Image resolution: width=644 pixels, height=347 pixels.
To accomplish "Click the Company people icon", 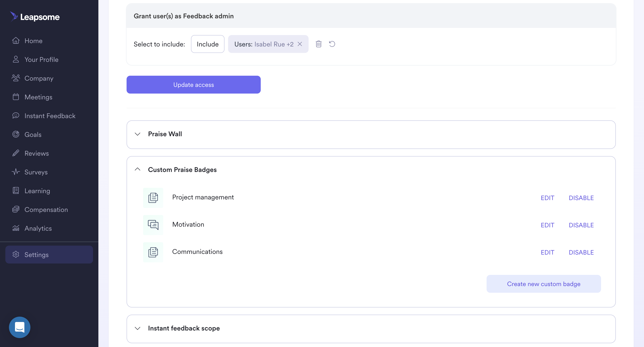I will (16, 78).
